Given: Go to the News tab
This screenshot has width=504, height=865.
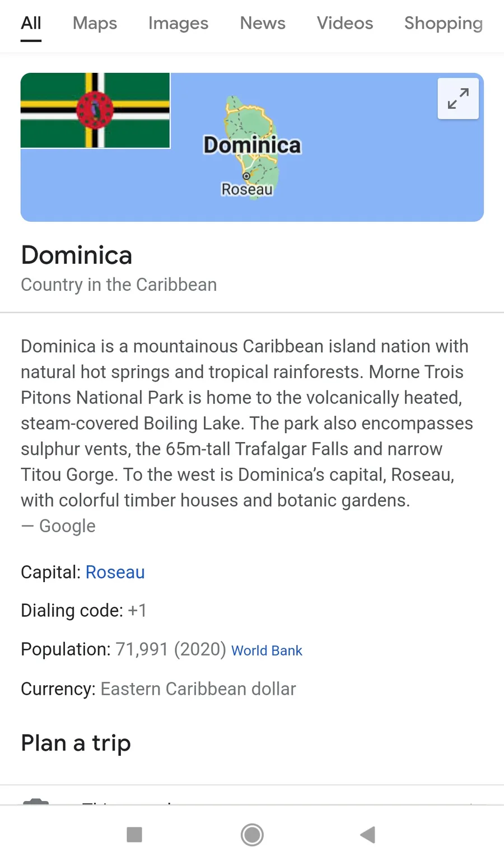Looking at the screenshot, I should pyautogui.click(x=263, y=24).
